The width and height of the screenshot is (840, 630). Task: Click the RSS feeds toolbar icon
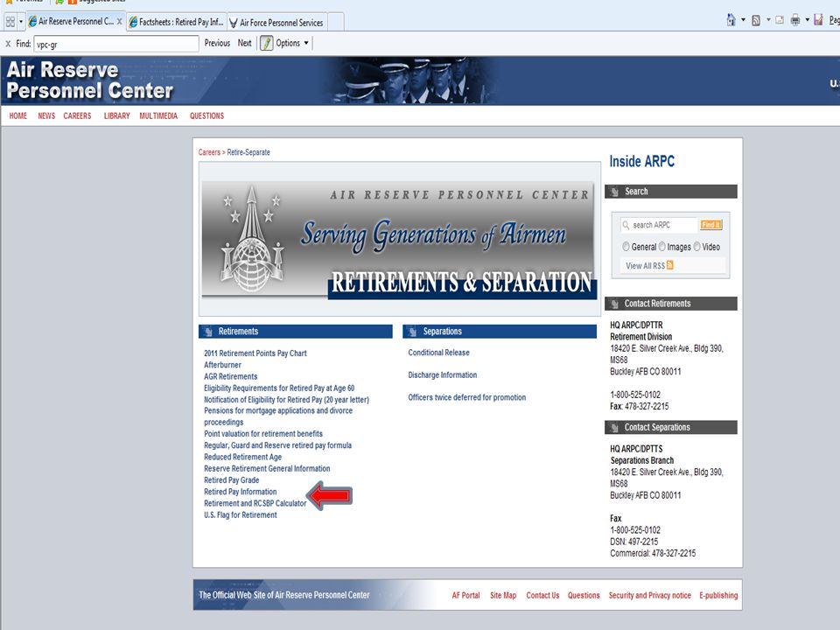pos(756,20)
